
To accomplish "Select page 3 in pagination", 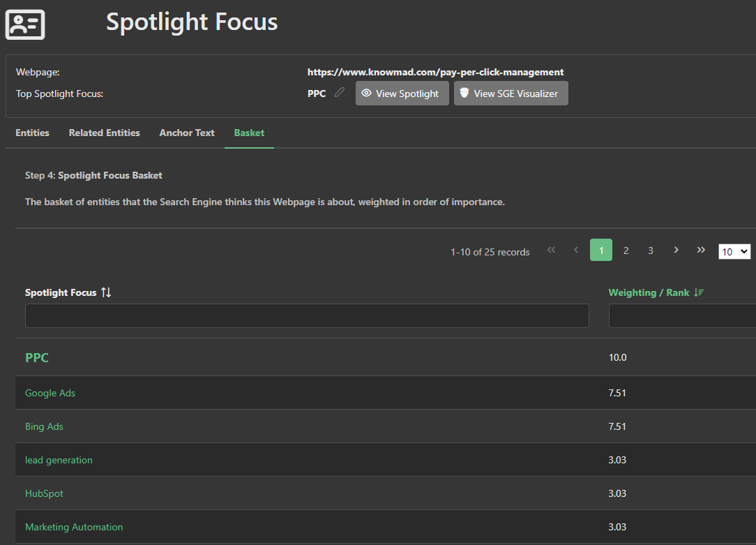I will [x=651, y=251].
